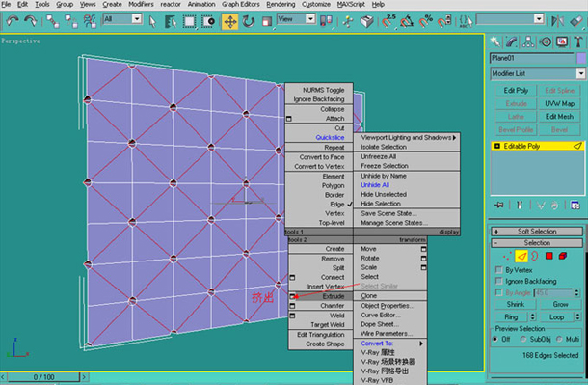Expand the Convert To submenu

[390, 343]
